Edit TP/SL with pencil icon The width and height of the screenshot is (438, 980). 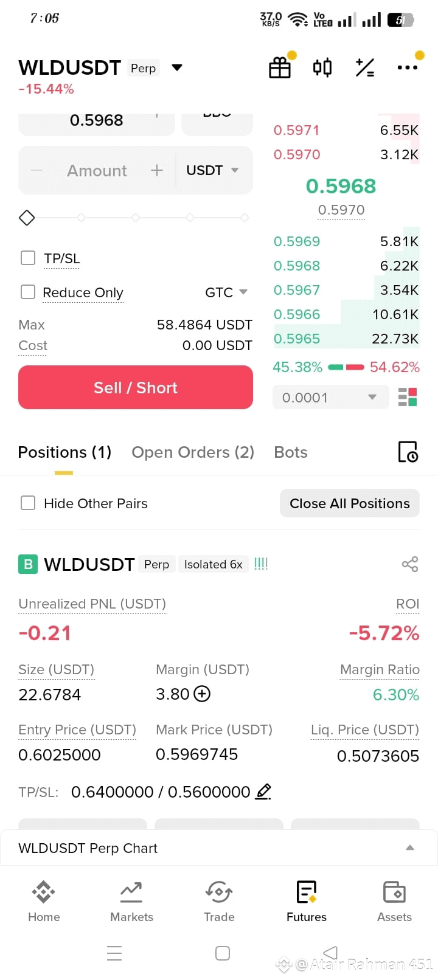(263, 792)
